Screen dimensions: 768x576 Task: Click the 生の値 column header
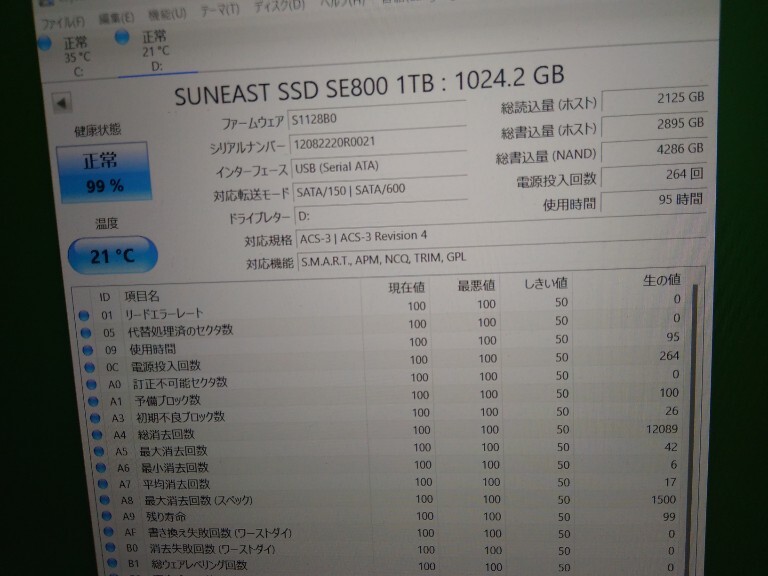point(662,280)
